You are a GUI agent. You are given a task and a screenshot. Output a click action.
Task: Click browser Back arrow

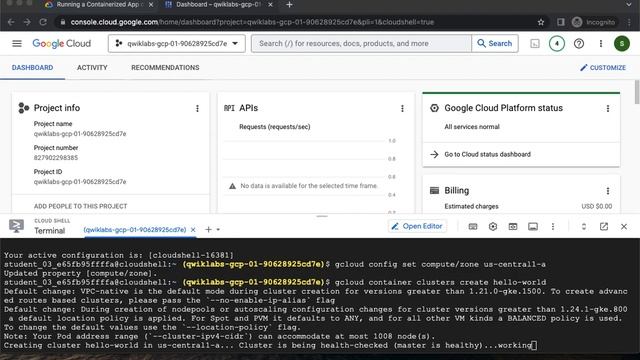[11, 22]
